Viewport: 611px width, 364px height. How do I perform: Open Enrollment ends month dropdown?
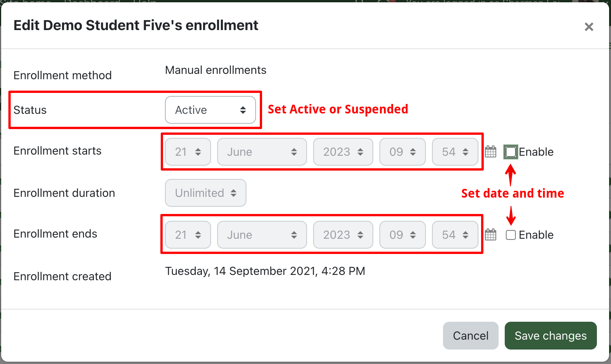coord(262,235)
